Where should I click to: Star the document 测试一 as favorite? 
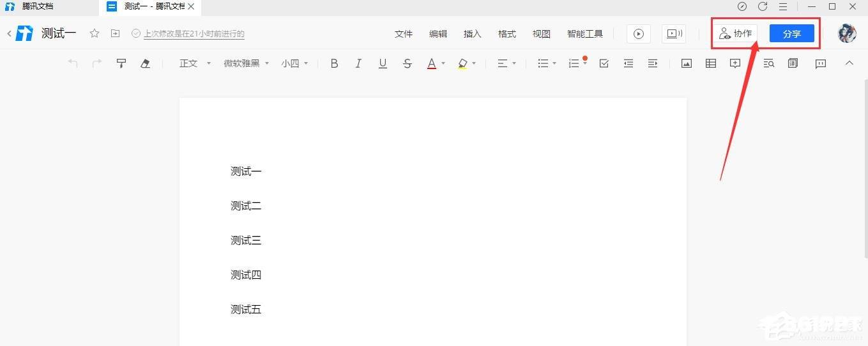coord(95,33)
